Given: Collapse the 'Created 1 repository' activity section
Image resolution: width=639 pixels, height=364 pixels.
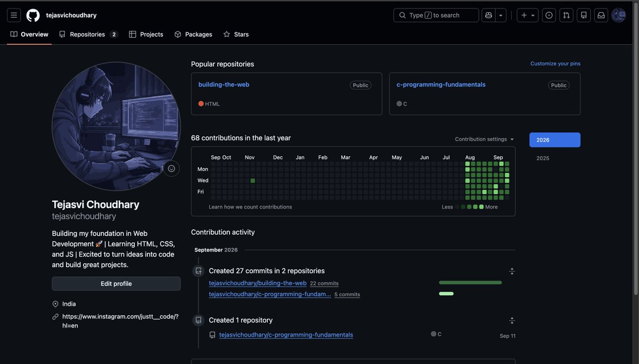Looking at the screenshot, I should 512,321.
